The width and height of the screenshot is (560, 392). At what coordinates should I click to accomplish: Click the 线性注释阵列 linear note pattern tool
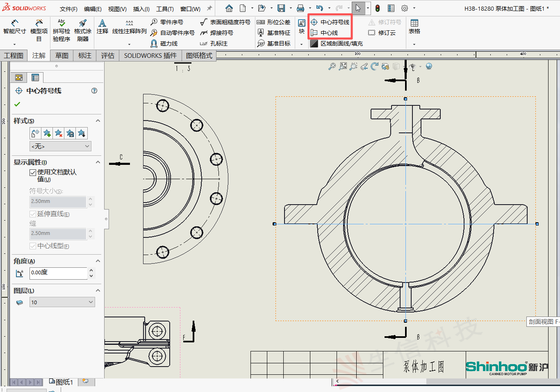click(129, 27)
